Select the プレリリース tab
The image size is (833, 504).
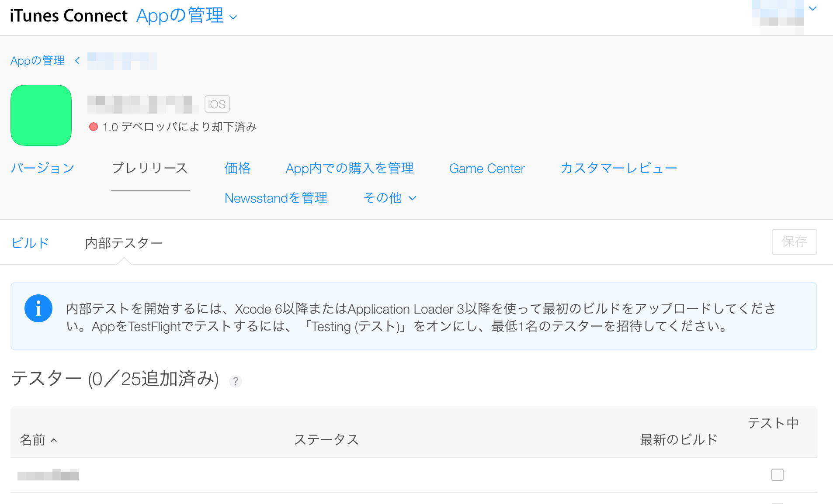pos(150,168)
